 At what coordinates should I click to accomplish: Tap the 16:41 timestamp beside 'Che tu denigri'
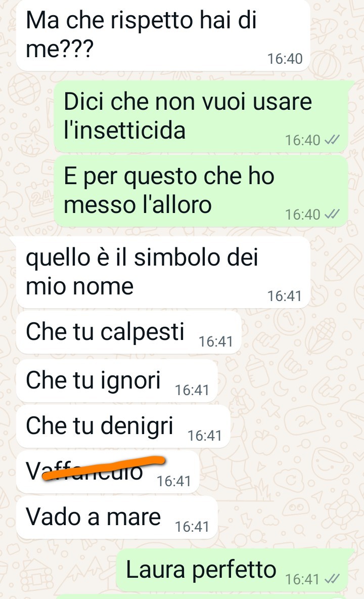[205, 436]
